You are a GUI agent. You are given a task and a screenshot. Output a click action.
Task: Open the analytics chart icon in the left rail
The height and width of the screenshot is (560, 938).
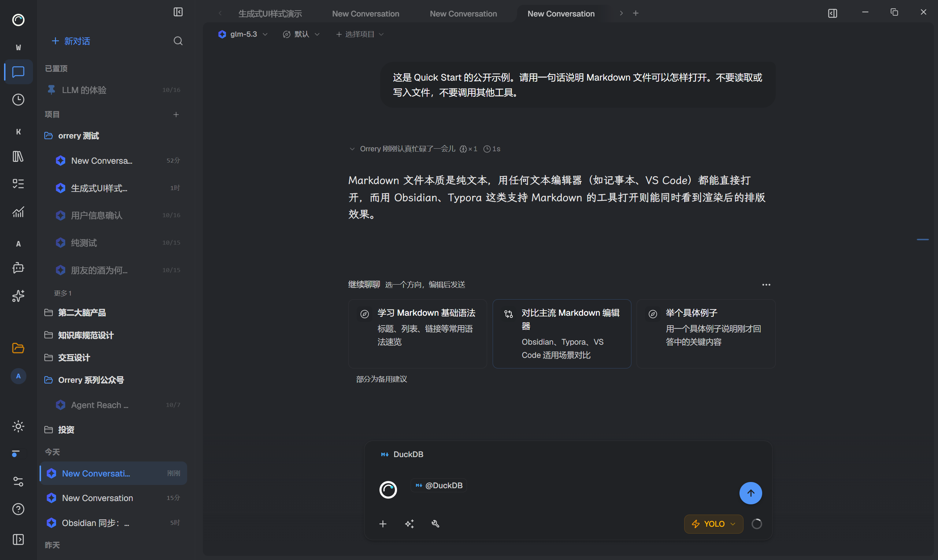18,212
